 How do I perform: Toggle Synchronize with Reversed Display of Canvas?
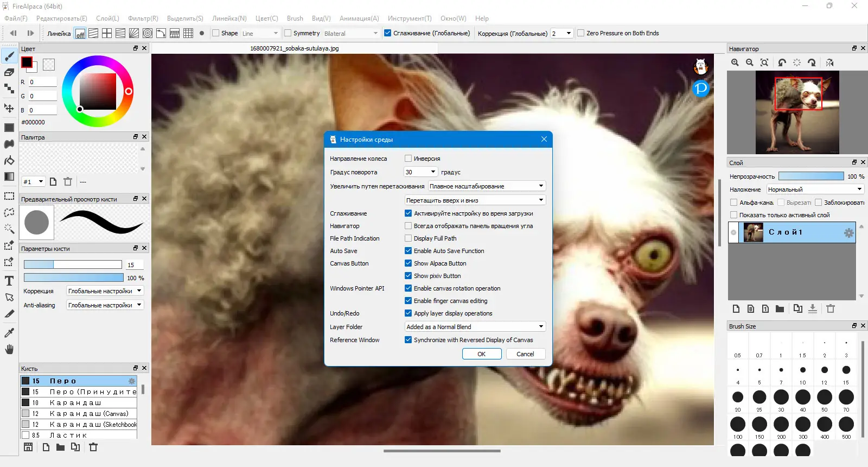point(408,339)
